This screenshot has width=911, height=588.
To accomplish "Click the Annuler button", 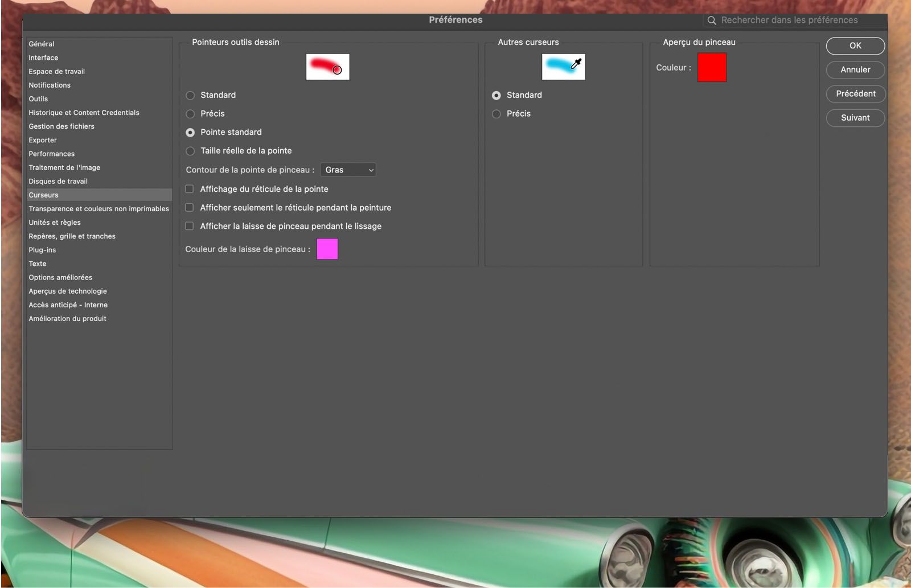I will tap(855, 69).
